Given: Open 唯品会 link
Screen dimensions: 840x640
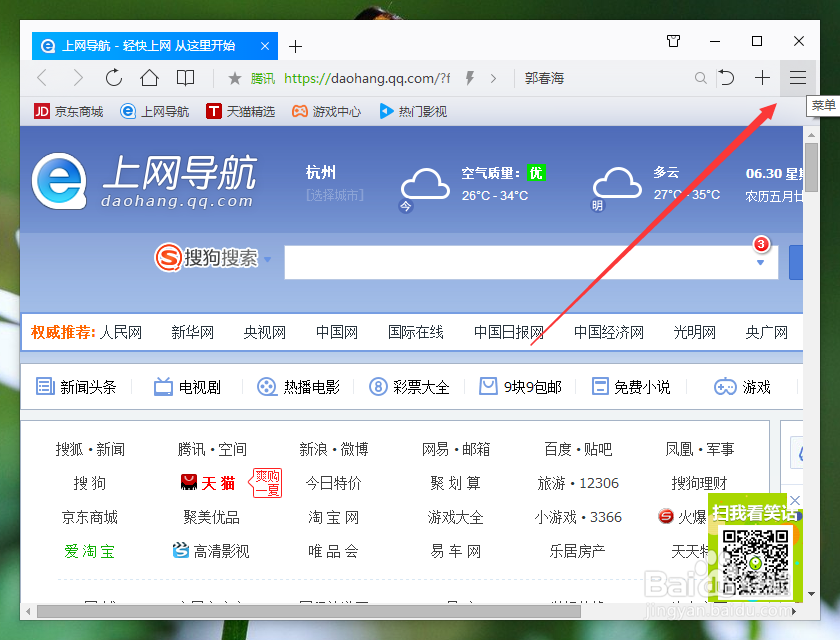Looking at the screenshot, I should click(x=333, y=551).
